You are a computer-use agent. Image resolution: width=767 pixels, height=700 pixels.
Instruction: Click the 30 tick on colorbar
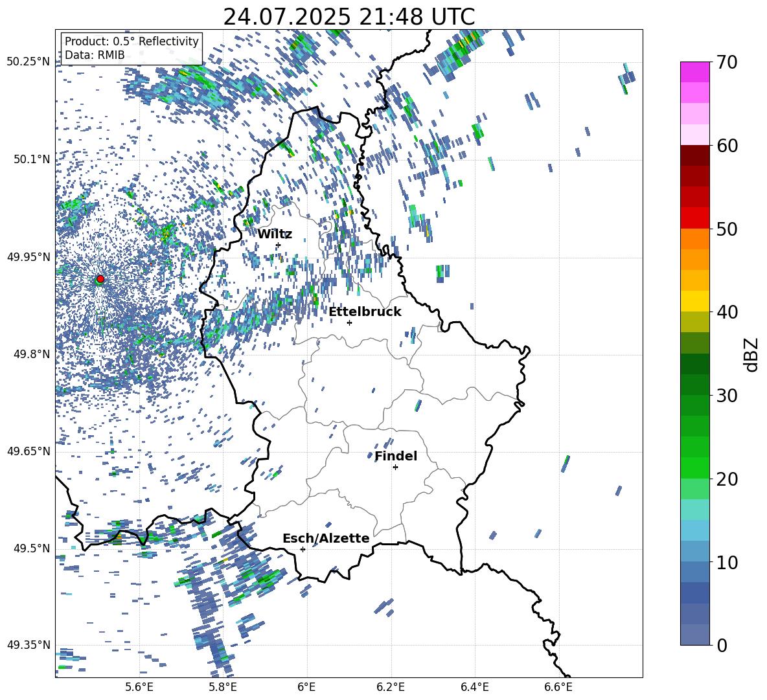[x=726, y=396]
